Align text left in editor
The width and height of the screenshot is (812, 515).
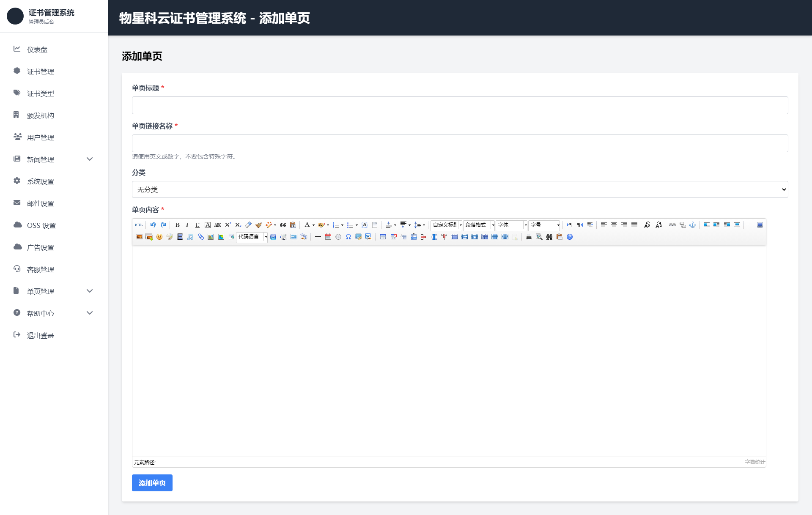click(604, 225)
